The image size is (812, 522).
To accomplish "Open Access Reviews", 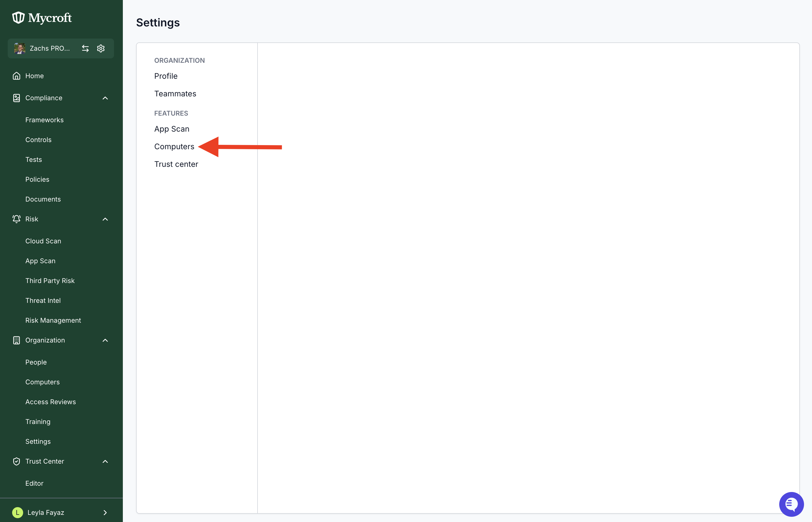I will click(50, 402).
